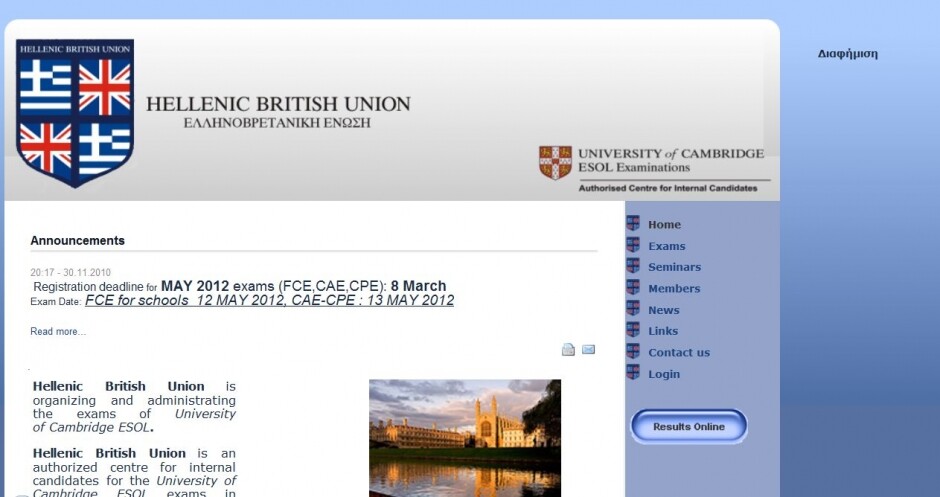Click the shield icon beside Links
940x497 pixels.
point(633,330)
